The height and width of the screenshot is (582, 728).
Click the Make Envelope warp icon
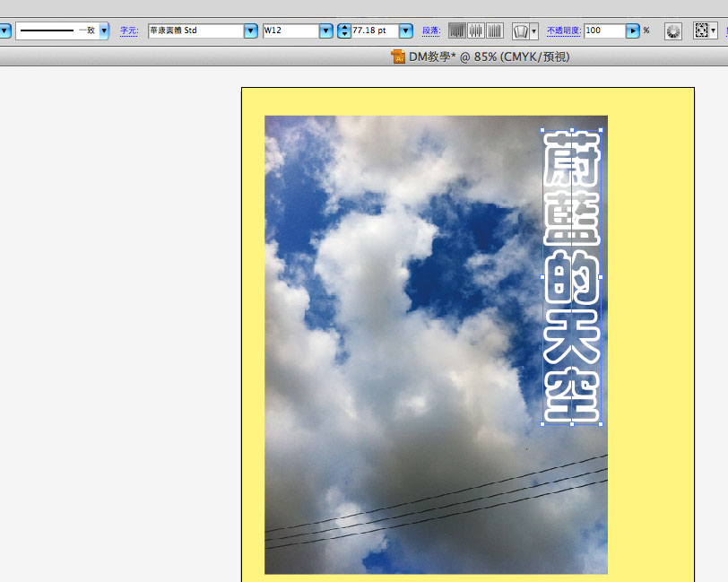(x=521, y=31)
